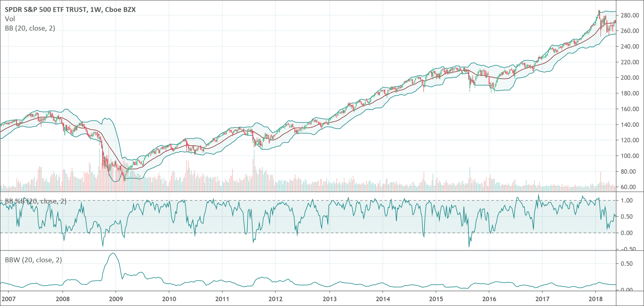Toggle visibility of the Vol indicator
644x306 pixels.
9,19
